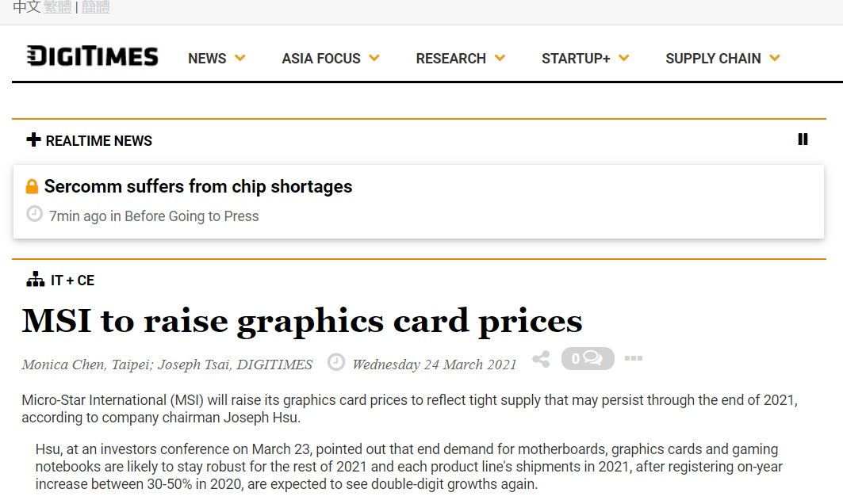843x504 pixels.
Task: Pause the realtime news ticker
Action: pos(803,139)
